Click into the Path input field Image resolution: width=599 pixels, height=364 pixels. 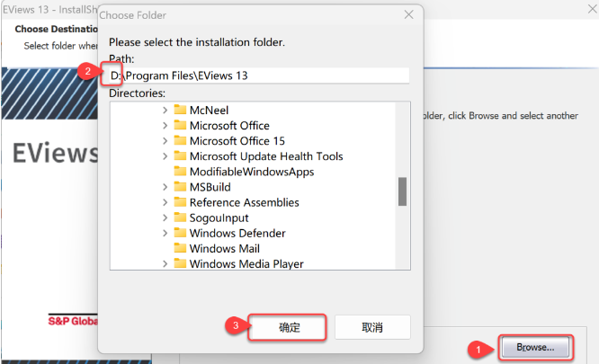259,75
